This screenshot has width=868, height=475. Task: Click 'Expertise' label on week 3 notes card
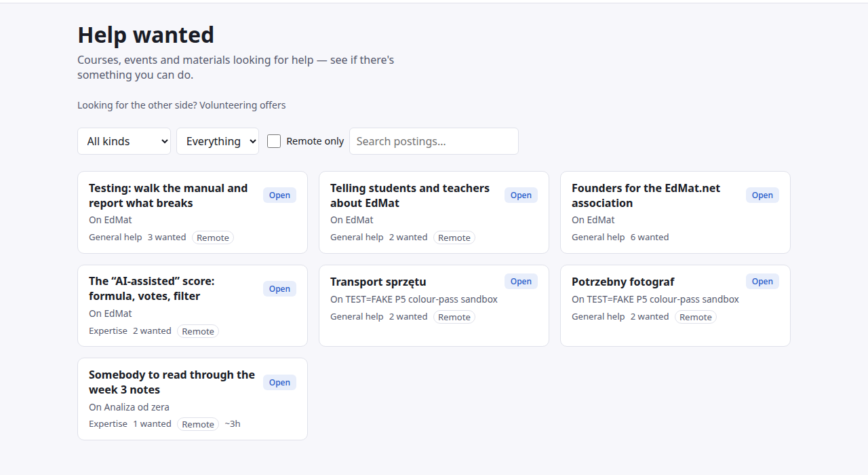coord(108,424)
